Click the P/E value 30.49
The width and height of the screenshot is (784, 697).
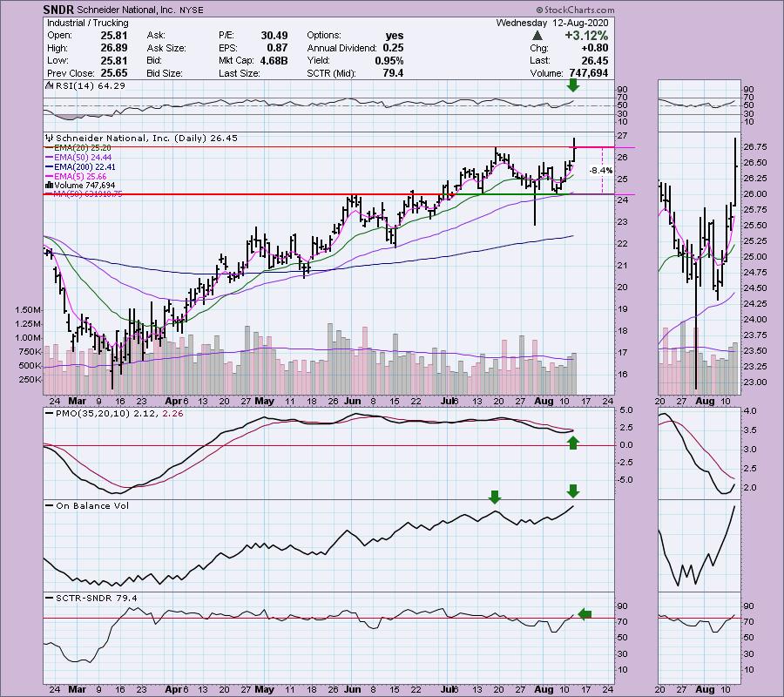point(274,36)
